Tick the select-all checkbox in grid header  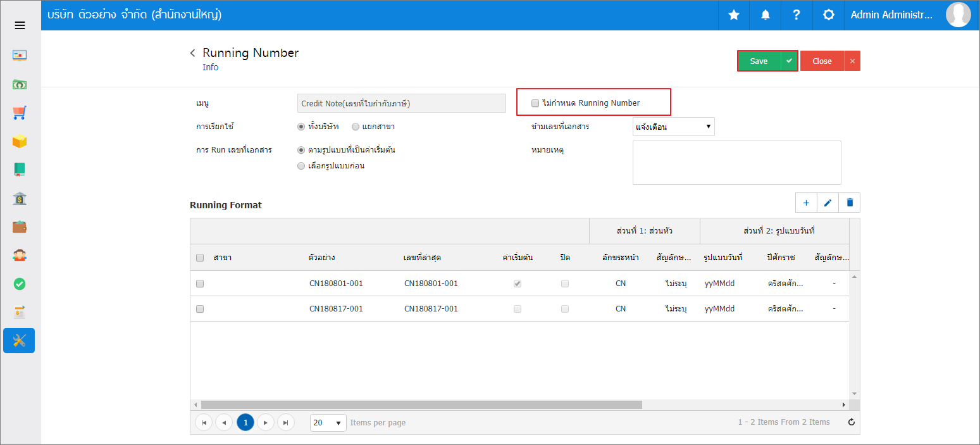[x=200, y=258]
